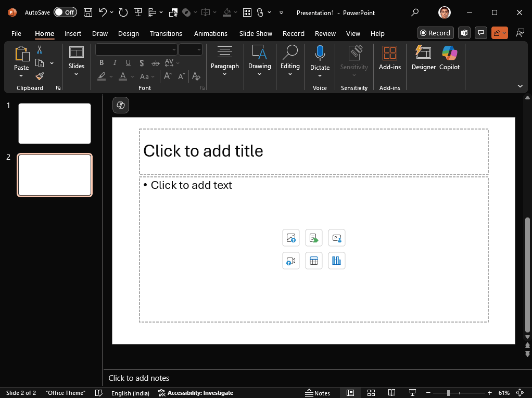Open Designer from the ribbon
Screen dimensions: 532x398
[423, 57]
